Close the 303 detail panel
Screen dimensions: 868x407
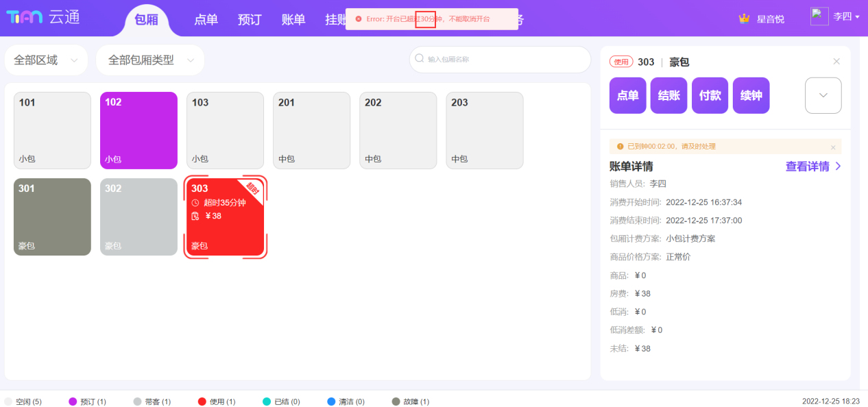point(836,62)
